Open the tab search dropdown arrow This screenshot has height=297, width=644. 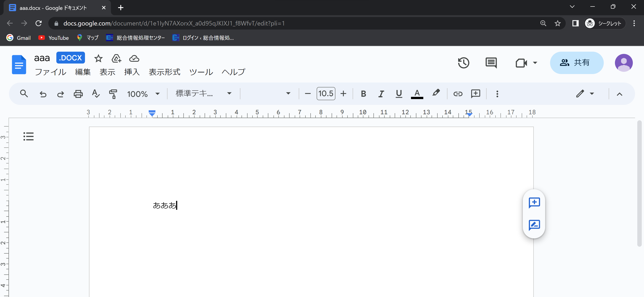point(572,6)
